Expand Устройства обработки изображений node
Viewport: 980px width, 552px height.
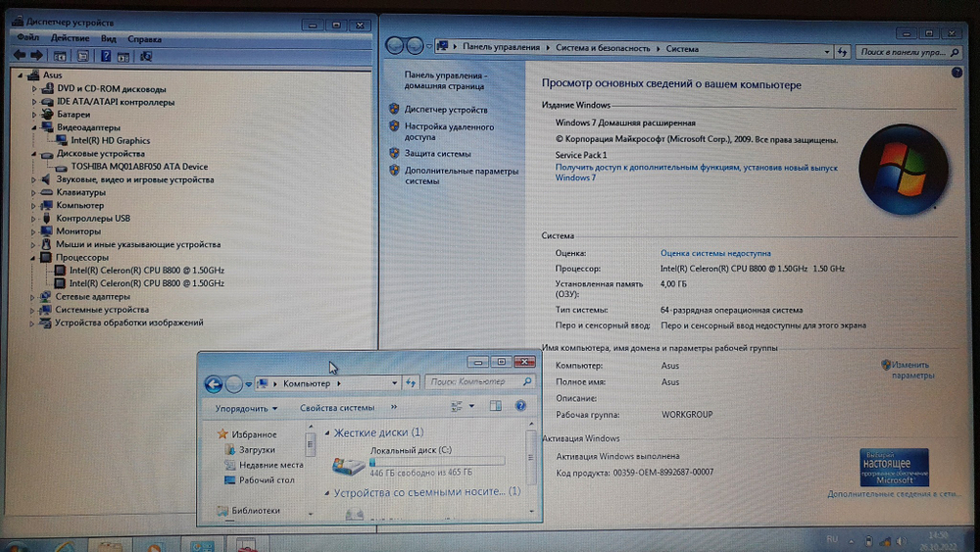(x=32, y=324)
